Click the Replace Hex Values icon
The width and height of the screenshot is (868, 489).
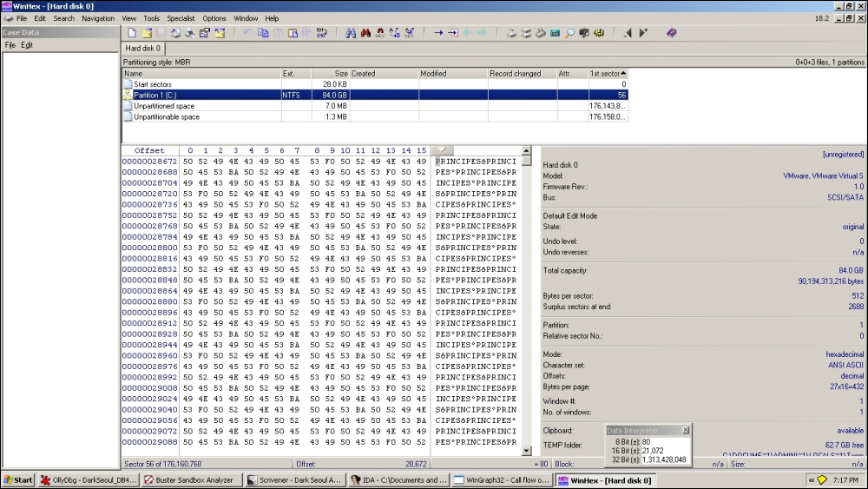pos(409,33)
